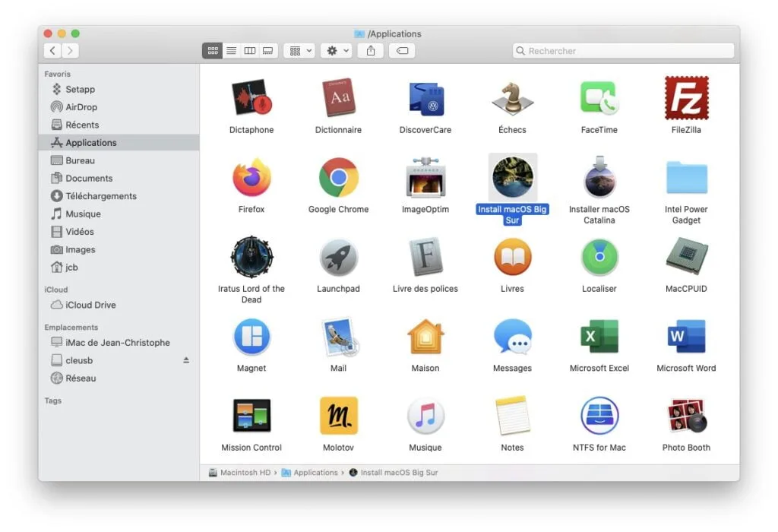Select the NTFS for Mac icon

(x=599, y=416)
